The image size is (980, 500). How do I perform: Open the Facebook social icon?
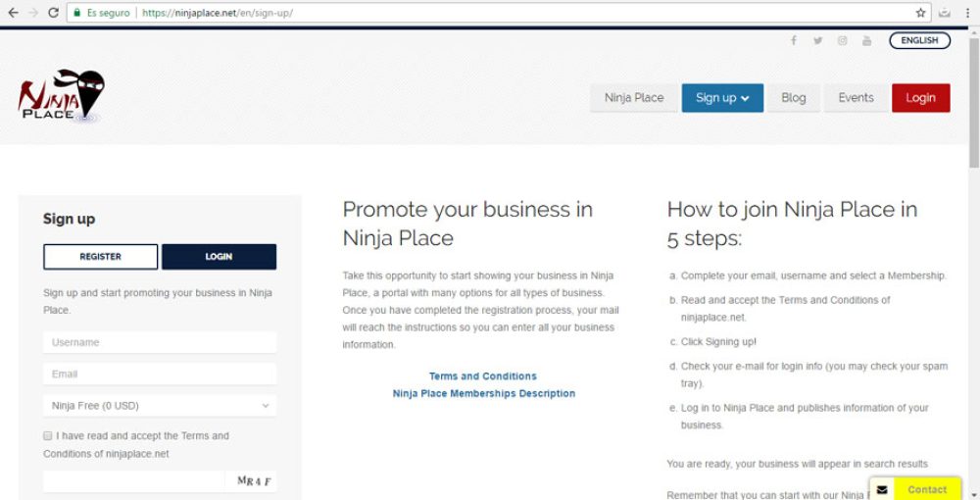[x=793, y=41]
